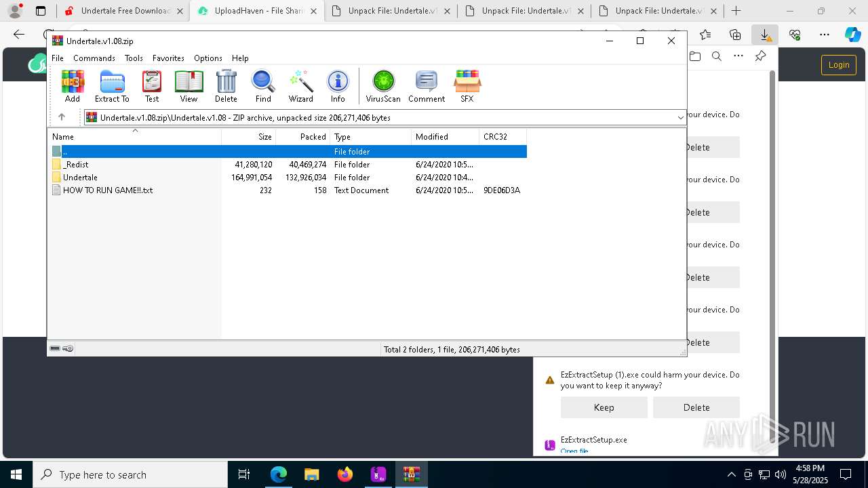Click Open file link under EzExtractSetup.exe
868x488 pixels.
coord(574,451)
